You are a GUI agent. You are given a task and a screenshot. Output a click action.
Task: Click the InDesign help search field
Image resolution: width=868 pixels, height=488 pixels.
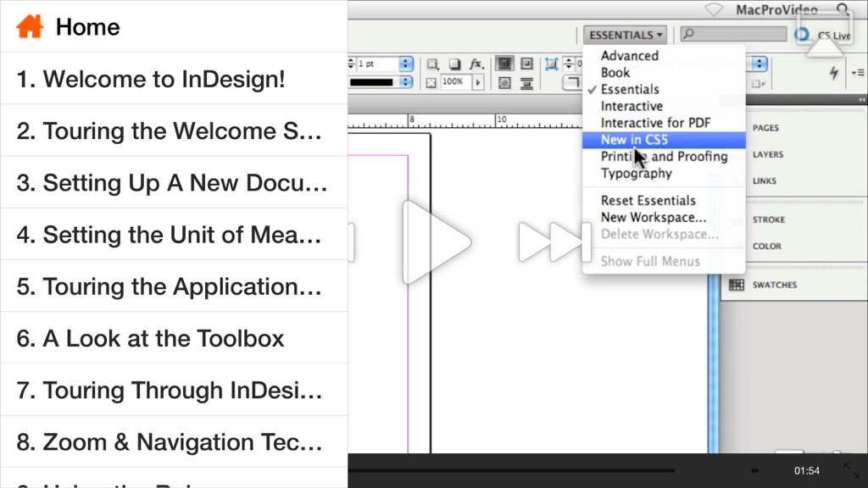coord(733,34)
